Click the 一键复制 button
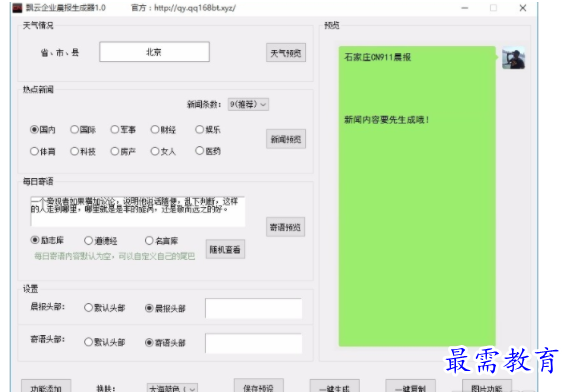Screen dimensions: 567x392 click(x=410, y=386)
